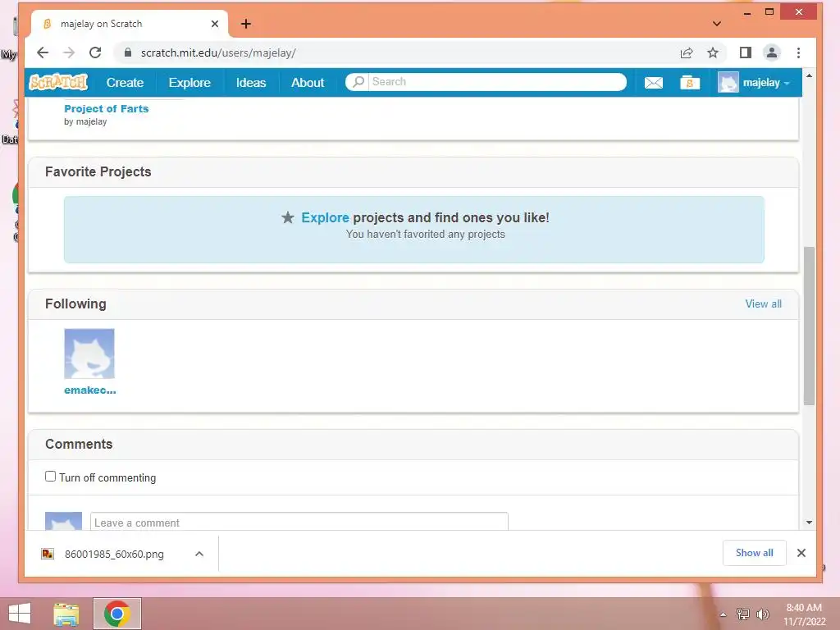Close the downloads bar
Image resolution: width=840 pixels, height=630 pixels.
[x=801, y=553]
